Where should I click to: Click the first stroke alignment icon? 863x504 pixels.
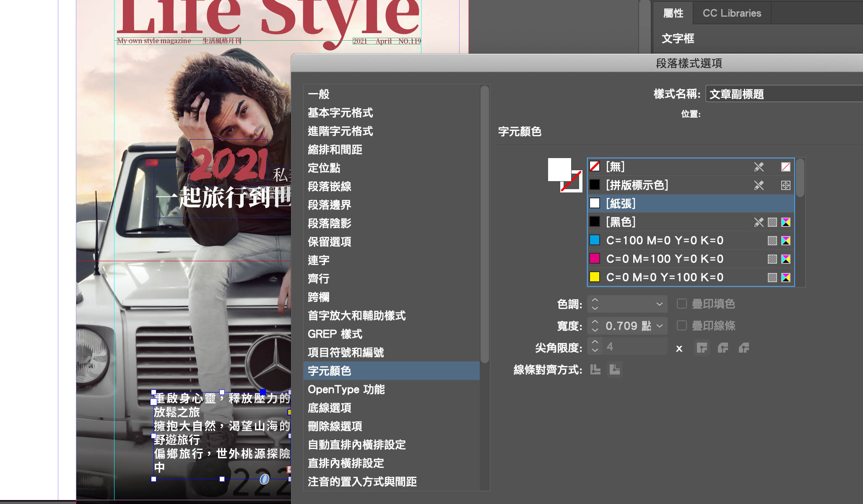(x=595, y=369)
